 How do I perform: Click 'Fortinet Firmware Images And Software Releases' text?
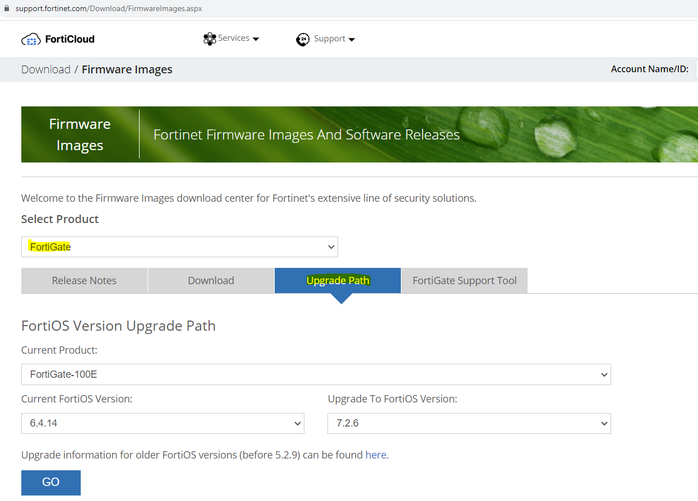tap(306, 134)
